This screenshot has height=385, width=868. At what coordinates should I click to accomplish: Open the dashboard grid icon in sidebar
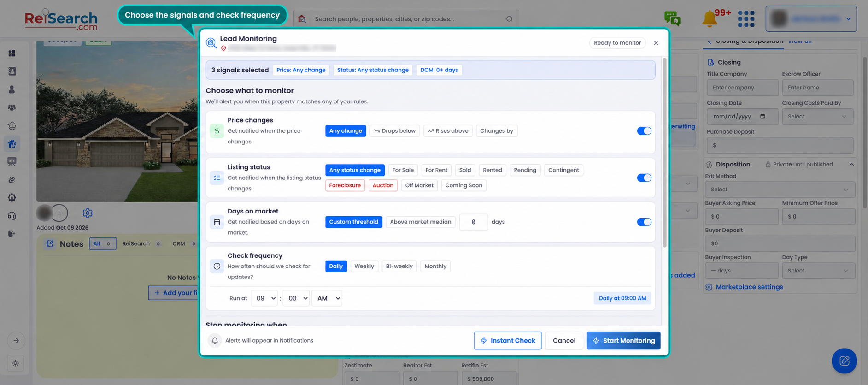[12, 53]
